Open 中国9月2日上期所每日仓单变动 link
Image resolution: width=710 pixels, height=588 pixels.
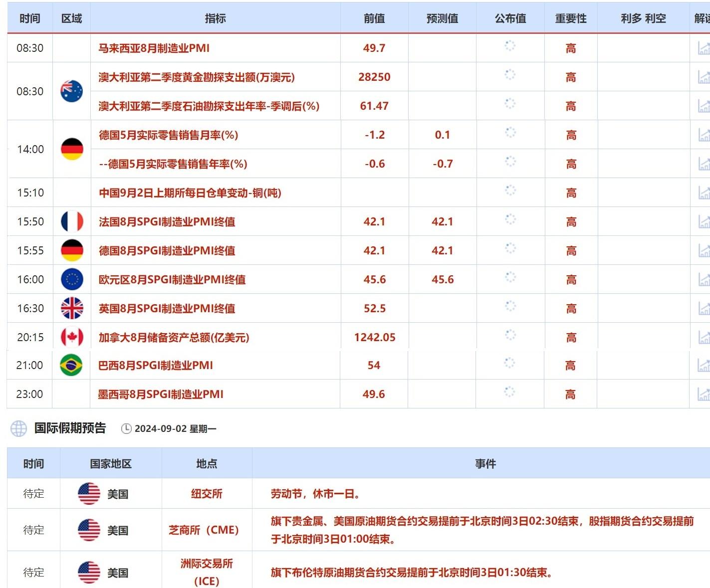(190, 193)
